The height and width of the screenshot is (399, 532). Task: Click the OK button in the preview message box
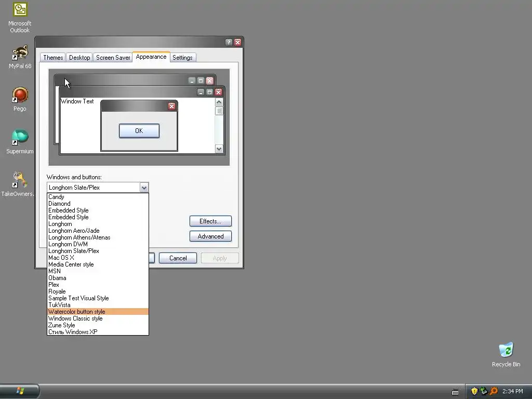(139, 131)
